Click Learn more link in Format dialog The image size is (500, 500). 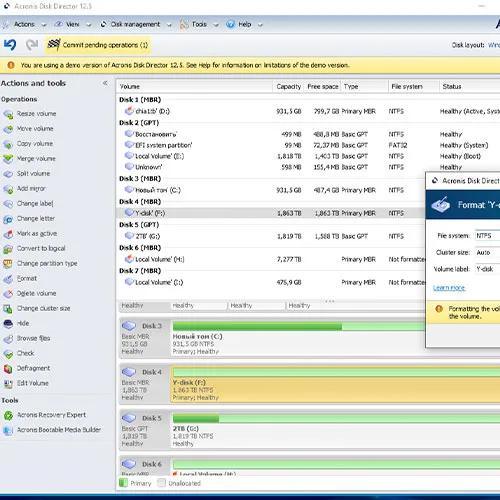(x=449, y=288)
